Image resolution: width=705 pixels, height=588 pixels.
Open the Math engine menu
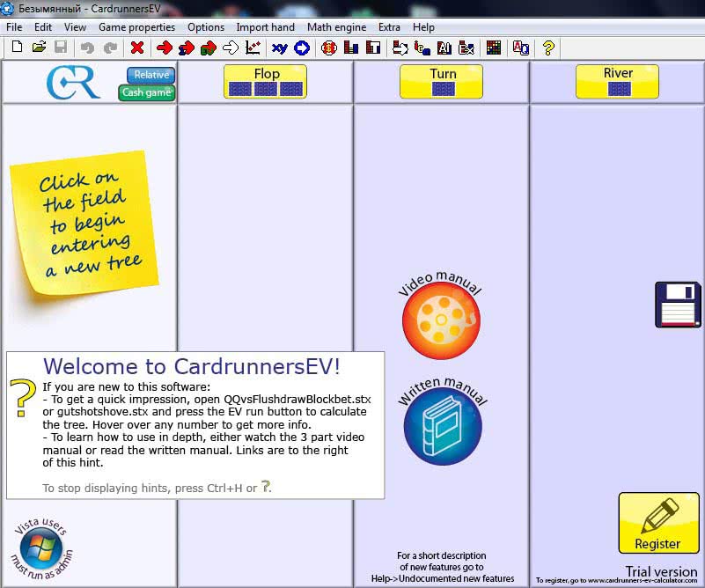click(336, 27)
